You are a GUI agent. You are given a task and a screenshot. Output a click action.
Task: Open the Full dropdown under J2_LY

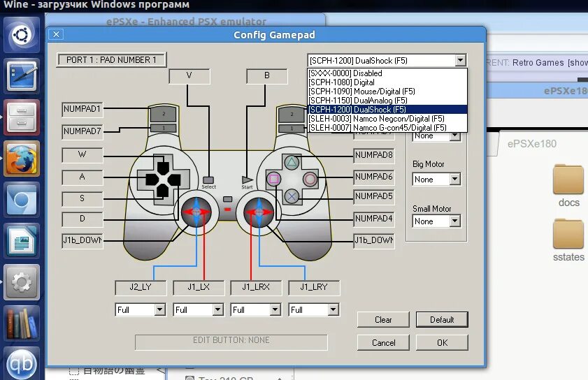pos(159,309)
